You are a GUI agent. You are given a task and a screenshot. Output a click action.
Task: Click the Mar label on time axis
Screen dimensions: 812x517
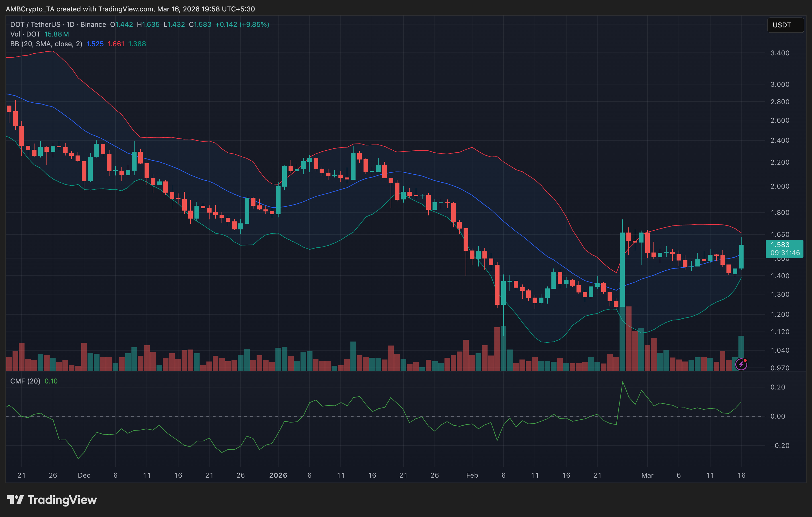point(647,475)
